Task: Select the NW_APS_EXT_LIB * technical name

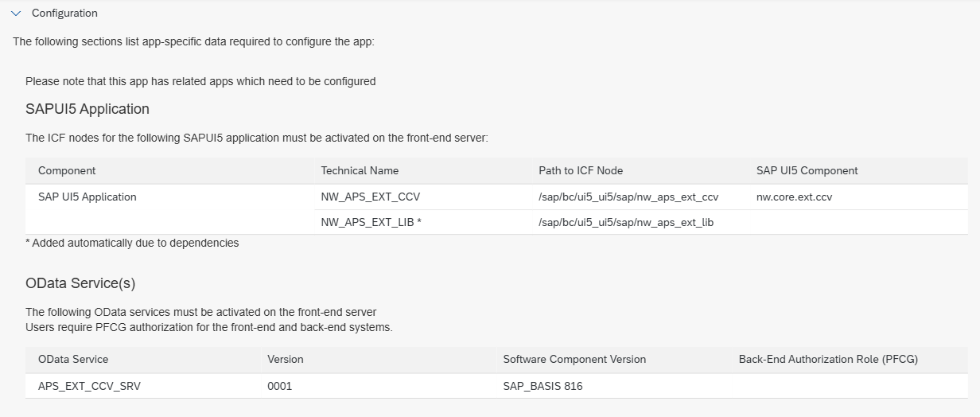Action: tap(371, 223)
